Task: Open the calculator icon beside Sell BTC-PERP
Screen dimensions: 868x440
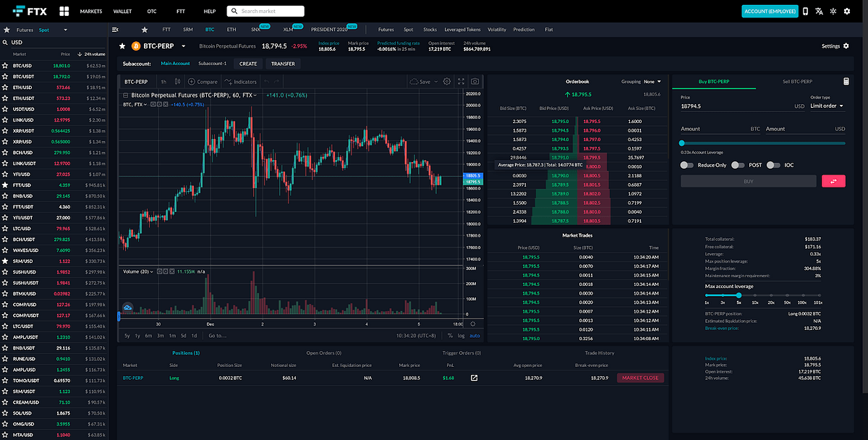Action: (846, 81)
